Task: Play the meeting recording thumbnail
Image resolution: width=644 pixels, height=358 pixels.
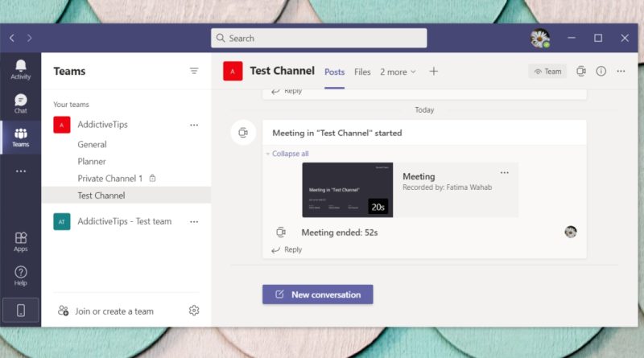Action: coord(348,190)
